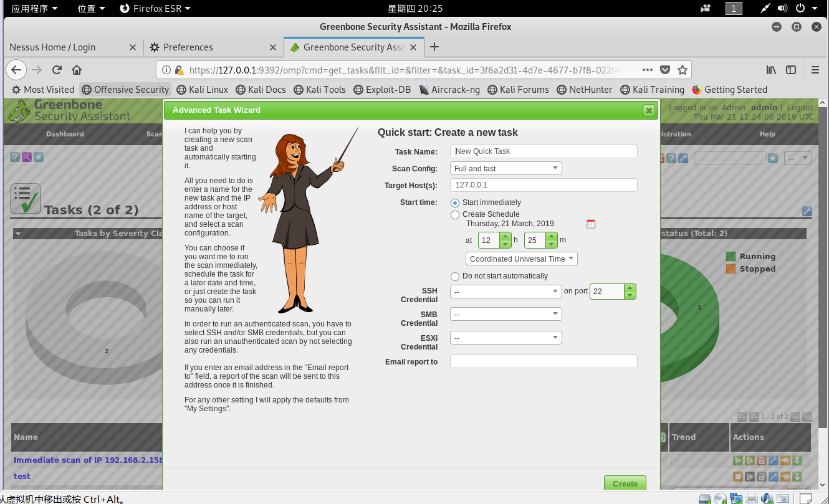Screen dimensions: 829x504
Task: Edit the test task with wrench icon
Action: (774, 477)
